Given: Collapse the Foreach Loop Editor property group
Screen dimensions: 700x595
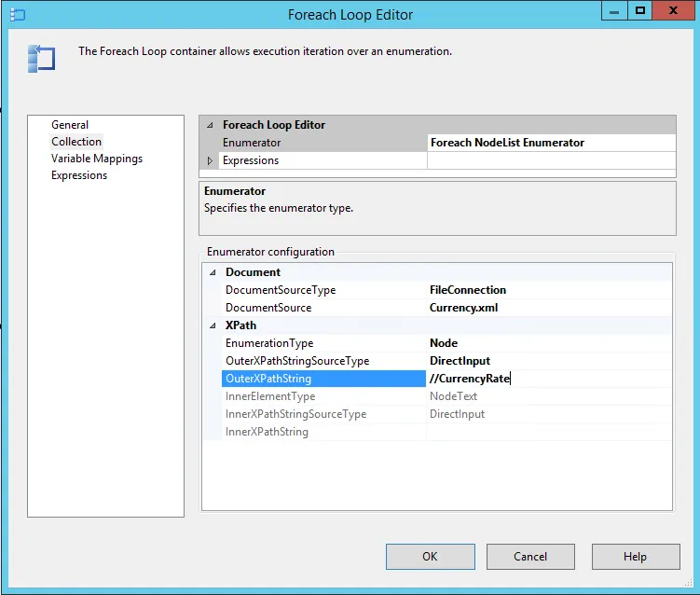Looking at the screenshot, I should pyautogui.click(x=210, y=125).
